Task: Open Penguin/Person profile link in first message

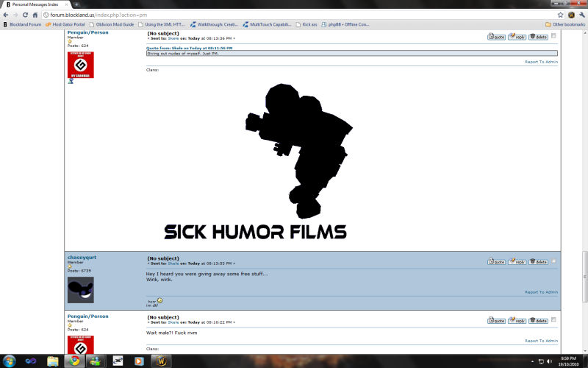Action: [87, 32]
